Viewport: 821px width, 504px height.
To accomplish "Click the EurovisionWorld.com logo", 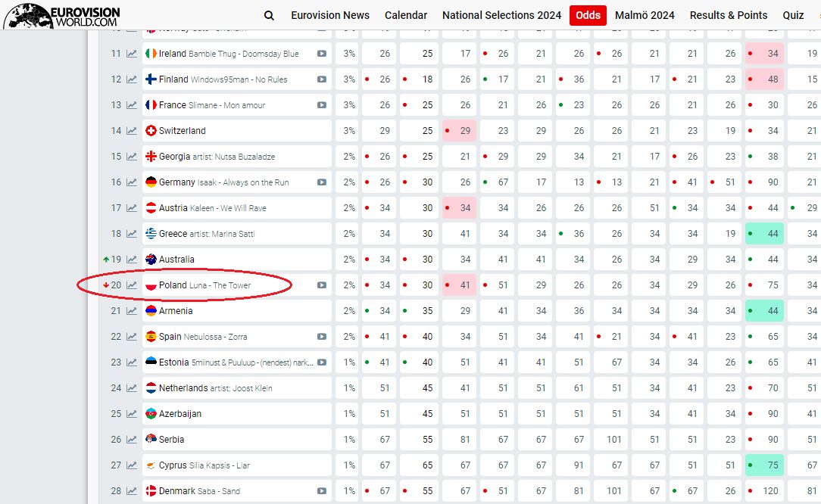I will [61, 15].
